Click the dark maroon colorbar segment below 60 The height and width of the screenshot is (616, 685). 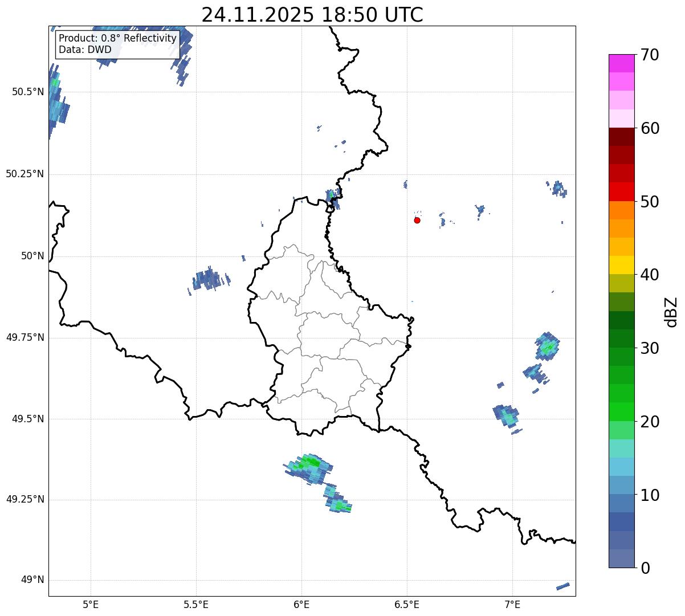coord(621,137)
